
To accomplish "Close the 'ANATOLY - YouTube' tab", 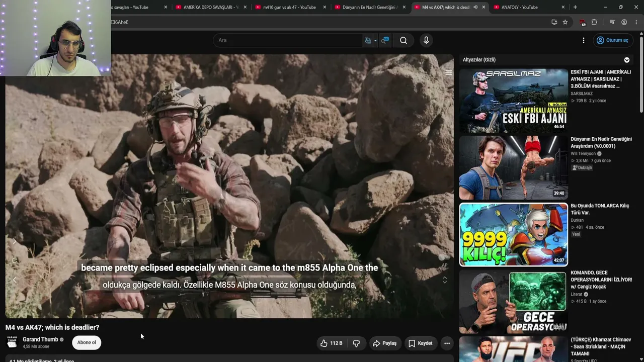I will [x=563, y=7].
